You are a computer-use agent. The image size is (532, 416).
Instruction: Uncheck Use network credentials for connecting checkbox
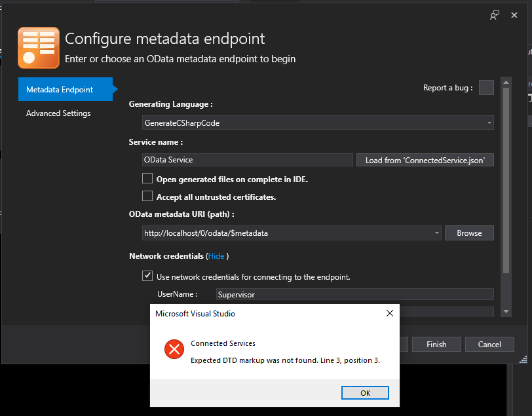147,276
